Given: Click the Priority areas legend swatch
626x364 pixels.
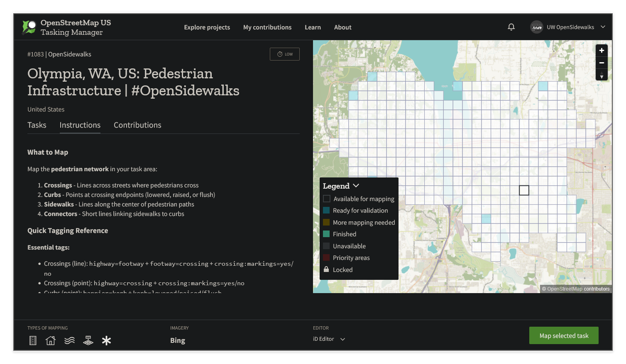Looking at the screenshot, I should [326, 257].
